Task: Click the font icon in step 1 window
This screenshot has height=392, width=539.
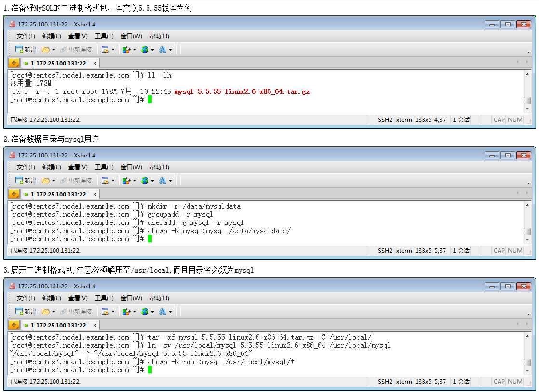Action: coord(162,50)
